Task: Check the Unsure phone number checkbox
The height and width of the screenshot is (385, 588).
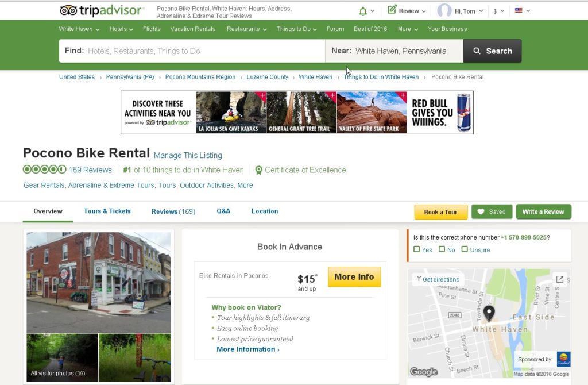Action: click(464, 249)
